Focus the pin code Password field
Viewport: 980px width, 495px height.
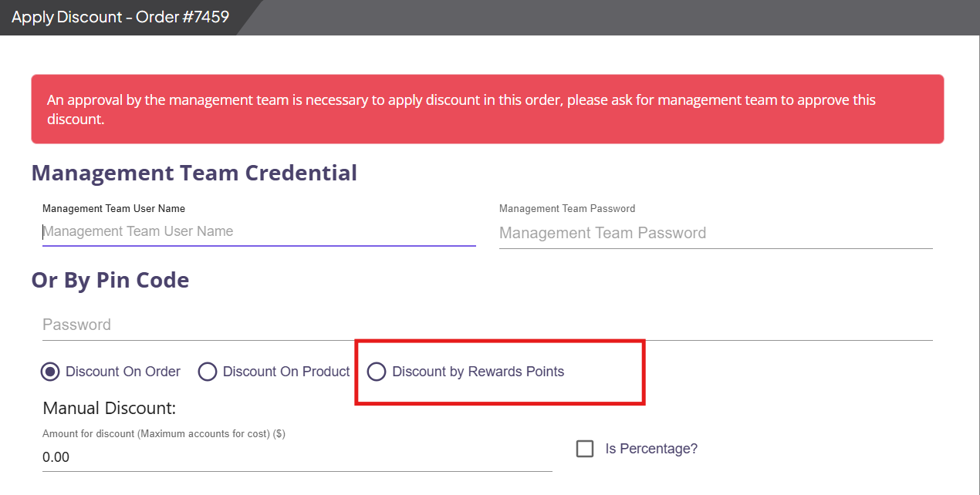pos(488,325)
